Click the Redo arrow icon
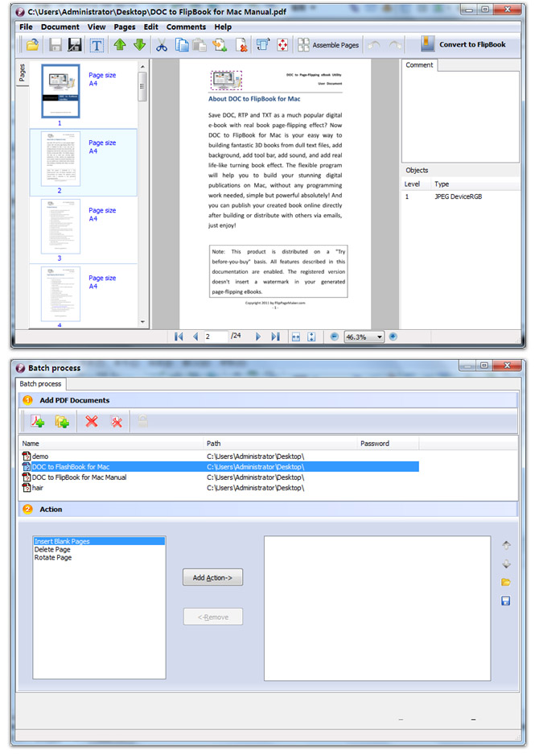 [396, 45]
